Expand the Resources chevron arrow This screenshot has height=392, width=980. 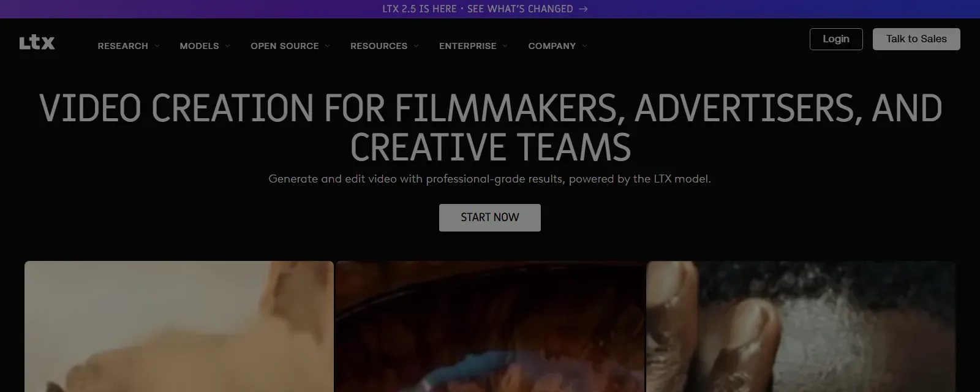417,46
